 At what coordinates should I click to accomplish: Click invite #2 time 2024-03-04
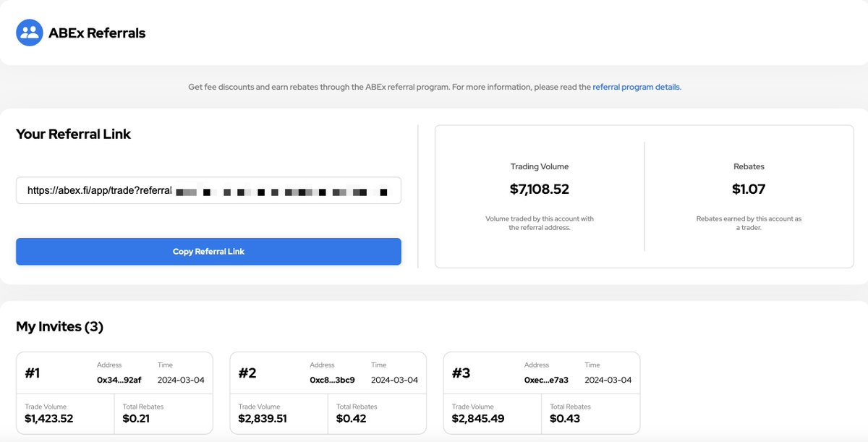(394, 380)
